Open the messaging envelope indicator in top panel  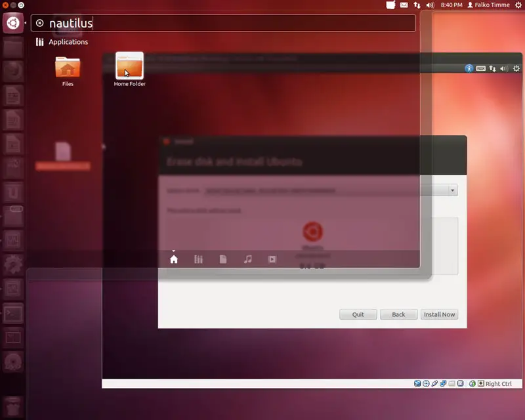click(x=404, y=5)
